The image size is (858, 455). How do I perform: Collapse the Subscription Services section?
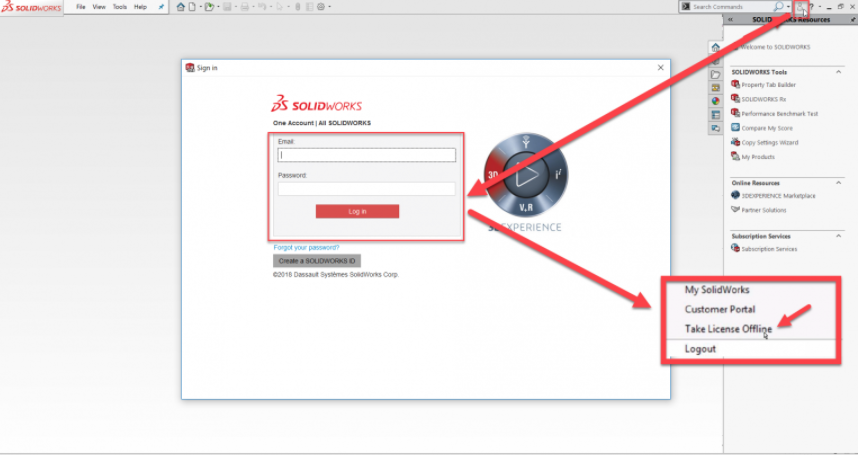coord(838,236)
